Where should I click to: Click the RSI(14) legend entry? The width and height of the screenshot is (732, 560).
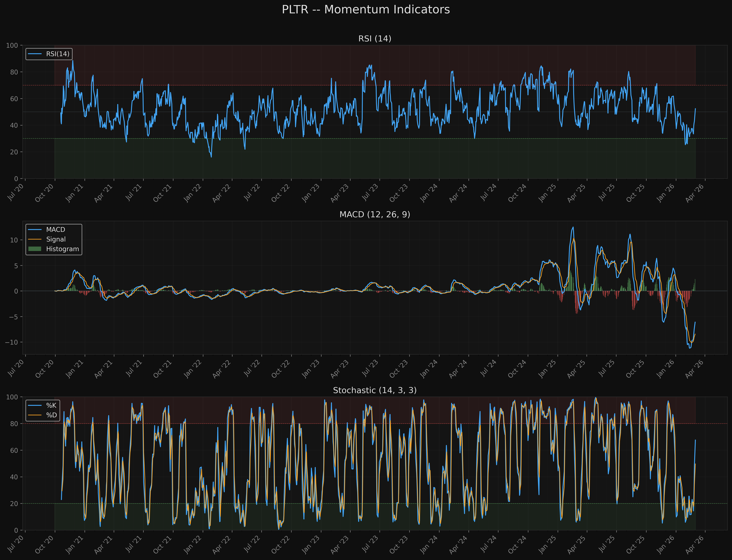tap(58, 54)
